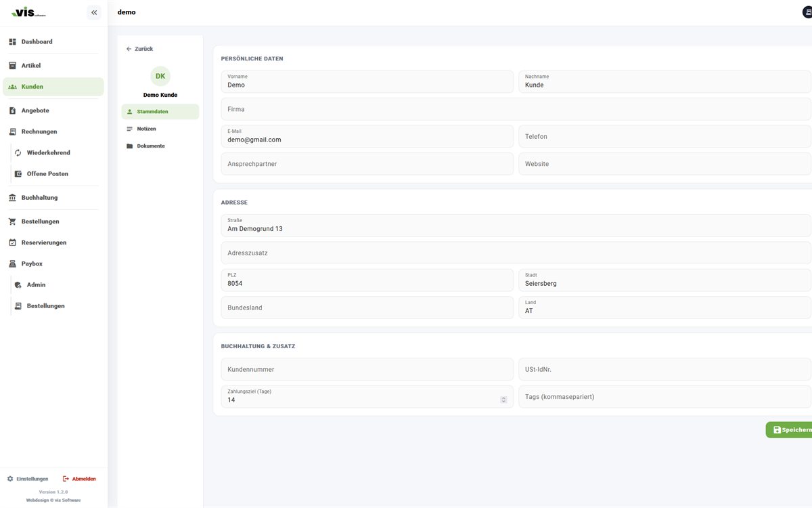Screen dimensions: 812x508
Task: Click the Offene Posten wallet icon
Action: (x=18, y=174)
